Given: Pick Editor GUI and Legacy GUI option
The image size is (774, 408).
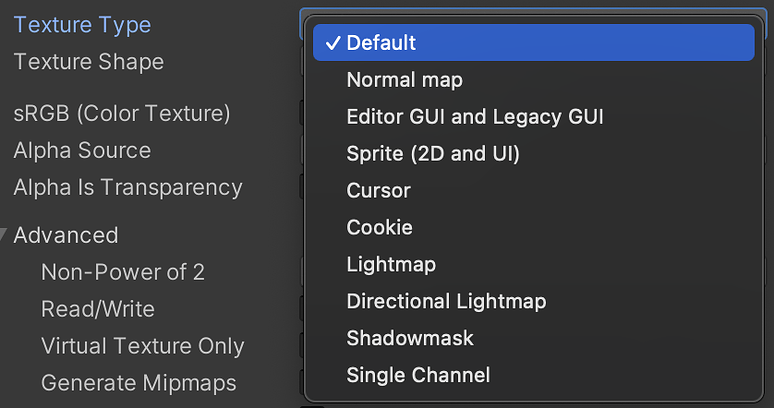Looking at the screenshot, I should tap(474, 117).
